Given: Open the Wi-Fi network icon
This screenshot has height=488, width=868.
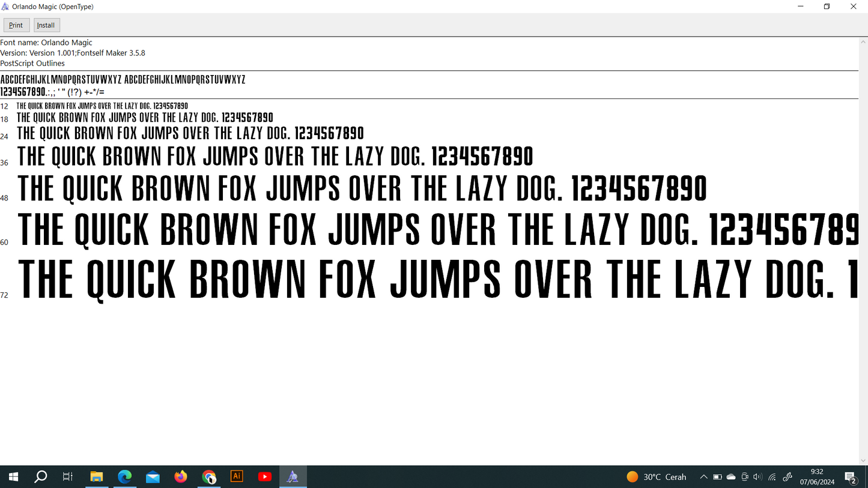Looking at the screenshot, I should click(772, 477).
